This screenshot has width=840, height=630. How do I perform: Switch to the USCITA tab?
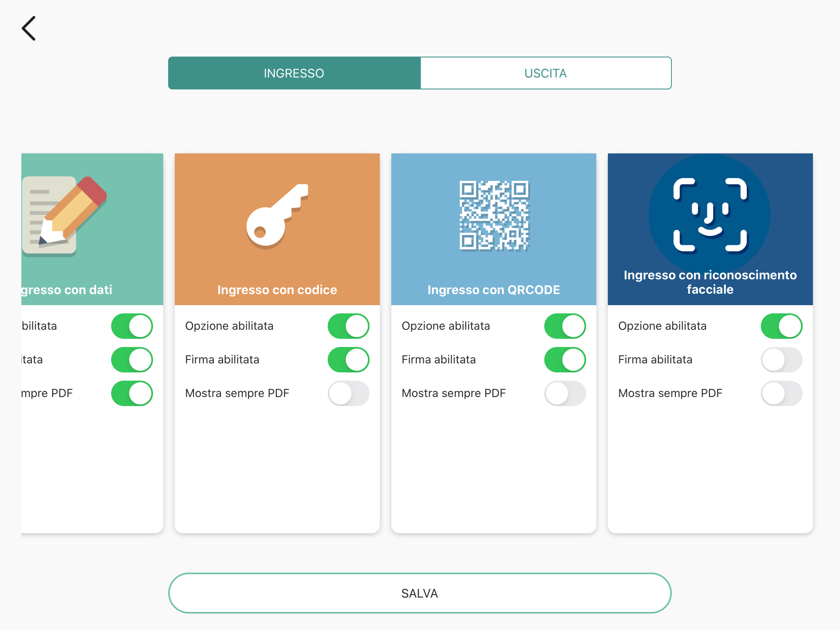point(546,73)
